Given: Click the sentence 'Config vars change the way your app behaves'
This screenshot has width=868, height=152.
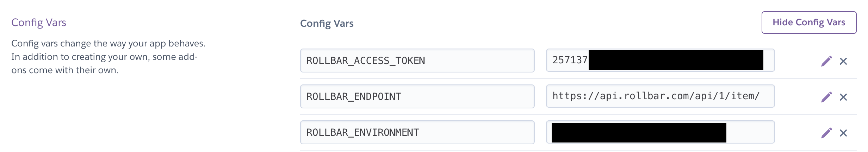Looking at the screenshot, I should 108,44.
